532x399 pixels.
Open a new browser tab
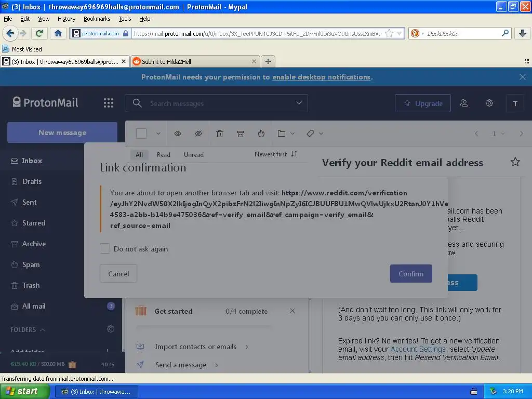pyautogui.click(x=268, y=61)
